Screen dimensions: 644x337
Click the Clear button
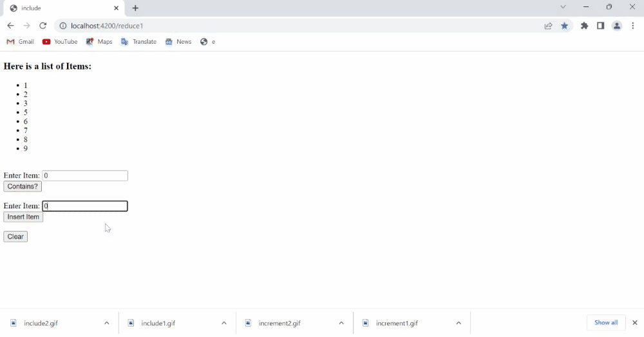coord(15,237)
